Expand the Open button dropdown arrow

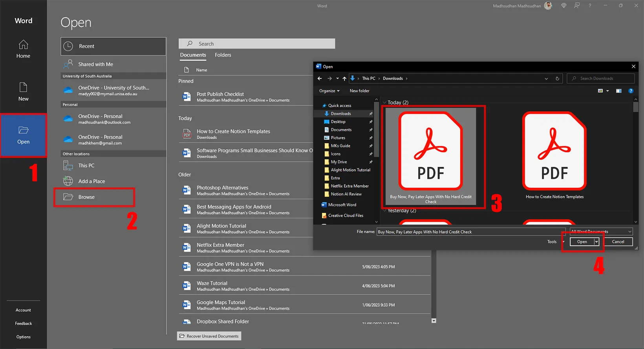pyautogui.click(x=596, y=242)
